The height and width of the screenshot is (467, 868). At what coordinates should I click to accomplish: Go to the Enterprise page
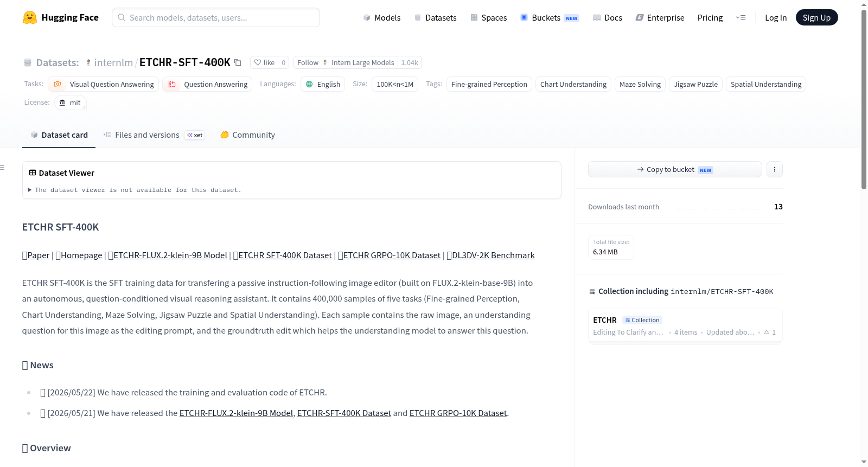tap(660, 17)
